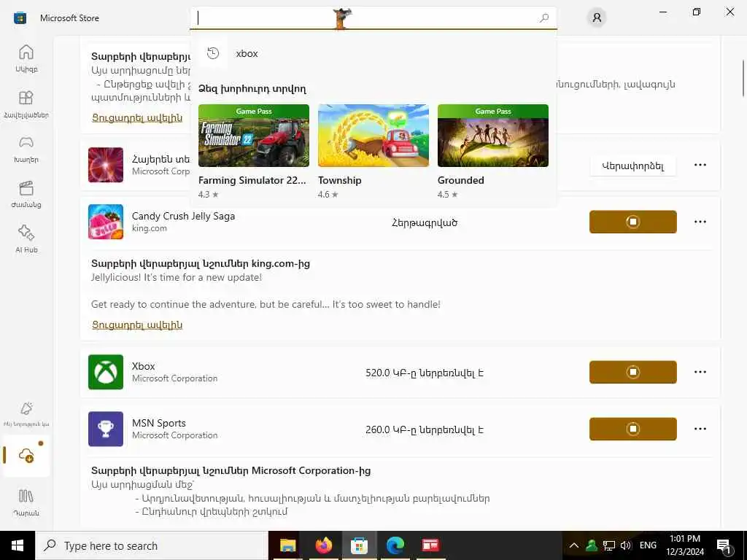Click the red plasma app icon

pyautogui.click(x=106, y=165)
